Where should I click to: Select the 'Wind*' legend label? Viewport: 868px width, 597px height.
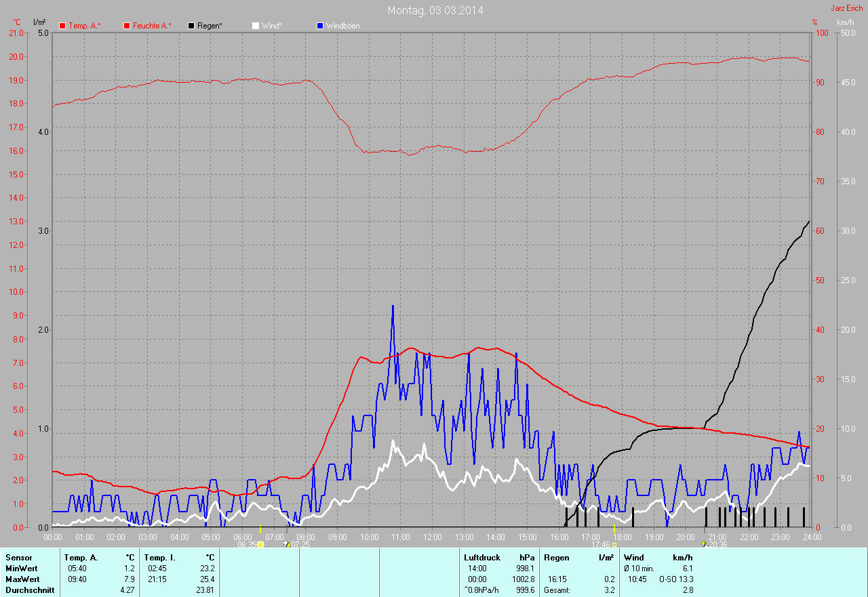271,26
